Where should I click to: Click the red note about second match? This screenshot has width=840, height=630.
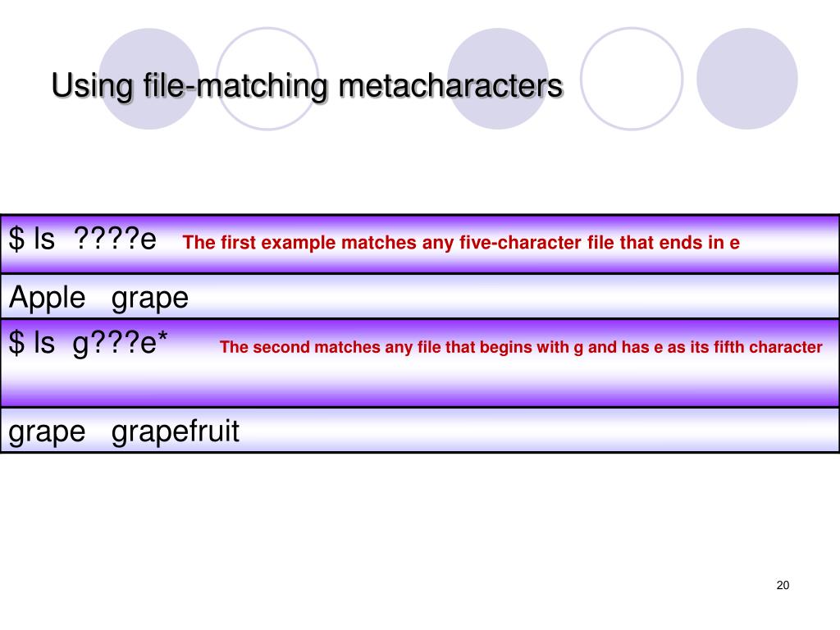521,347
